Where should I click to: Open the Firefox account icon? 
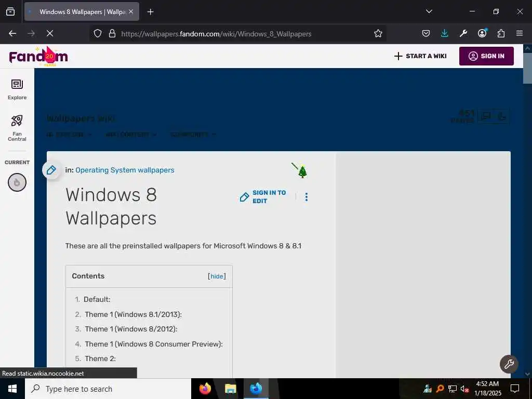pos(482,33)
